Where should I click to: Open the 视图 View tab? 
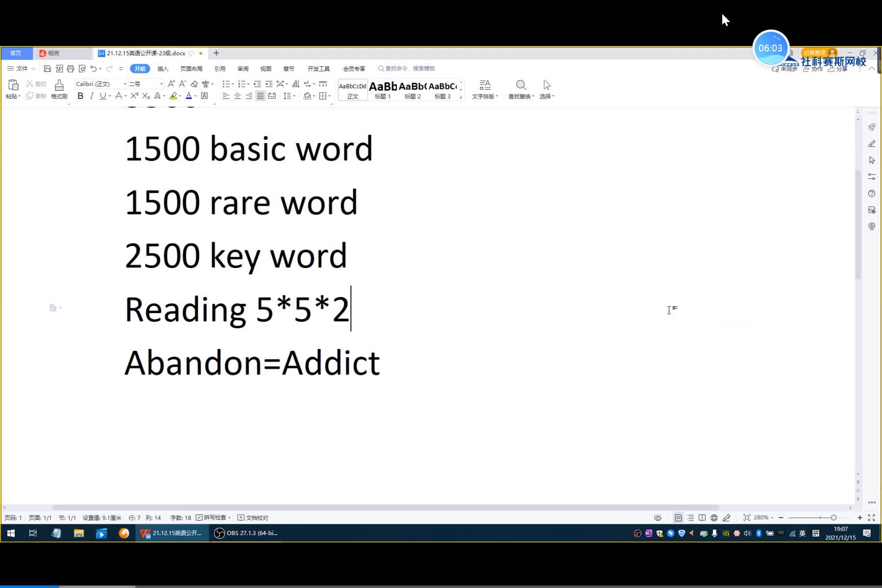click(266, 69)
